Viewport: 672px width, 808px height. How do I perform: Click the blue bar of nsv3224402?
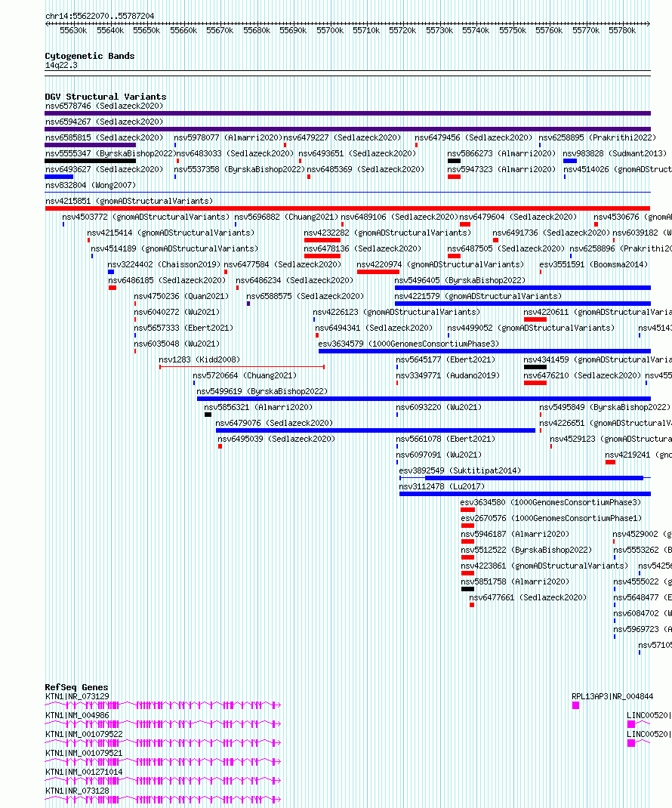coord(111,272)
